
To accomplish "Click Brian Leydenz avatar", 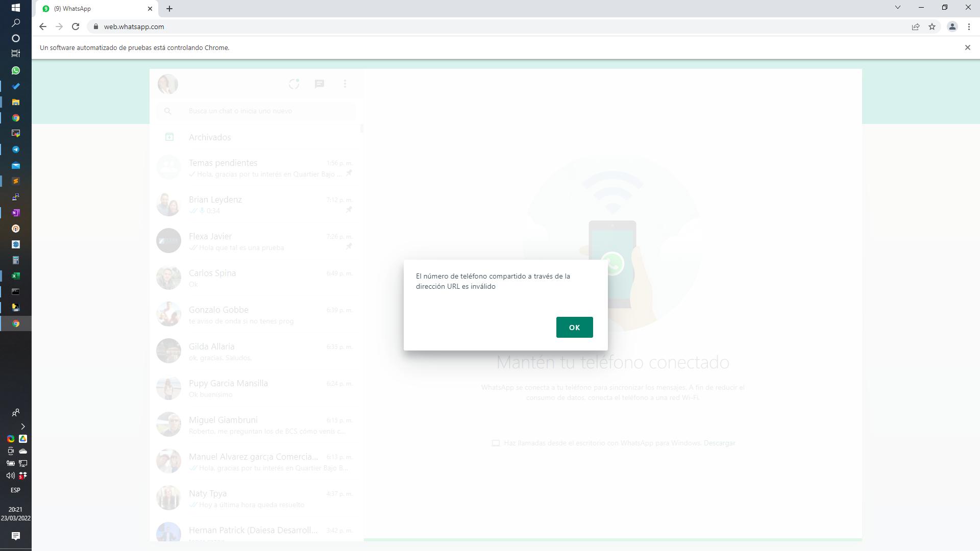I will (x=168, y=205).
